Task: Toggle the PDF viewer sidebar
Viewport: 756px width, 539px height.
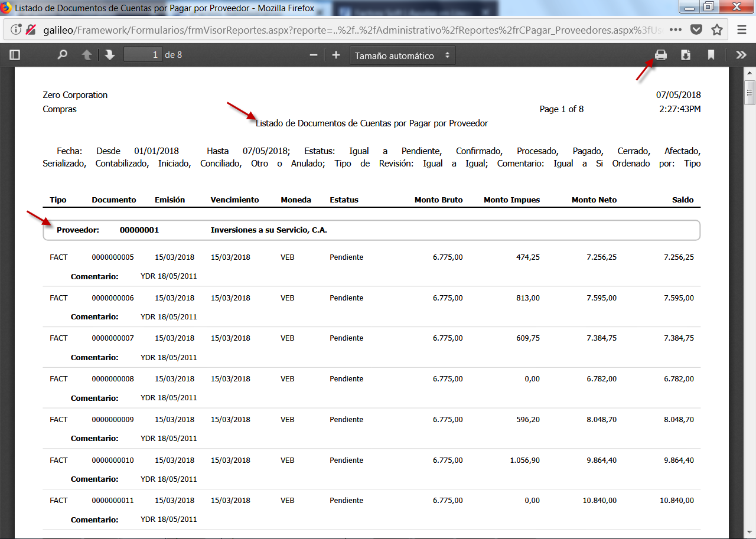Action: click(x=15, y=55)
